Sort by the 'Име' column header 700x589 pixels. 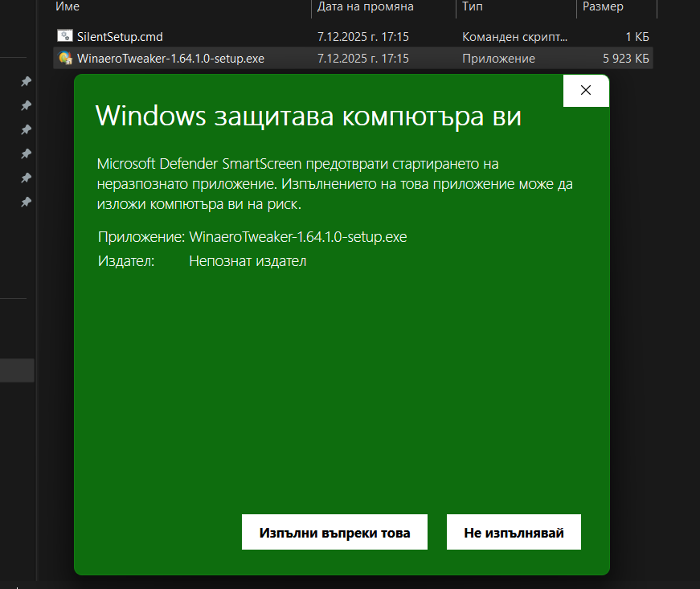68,6
